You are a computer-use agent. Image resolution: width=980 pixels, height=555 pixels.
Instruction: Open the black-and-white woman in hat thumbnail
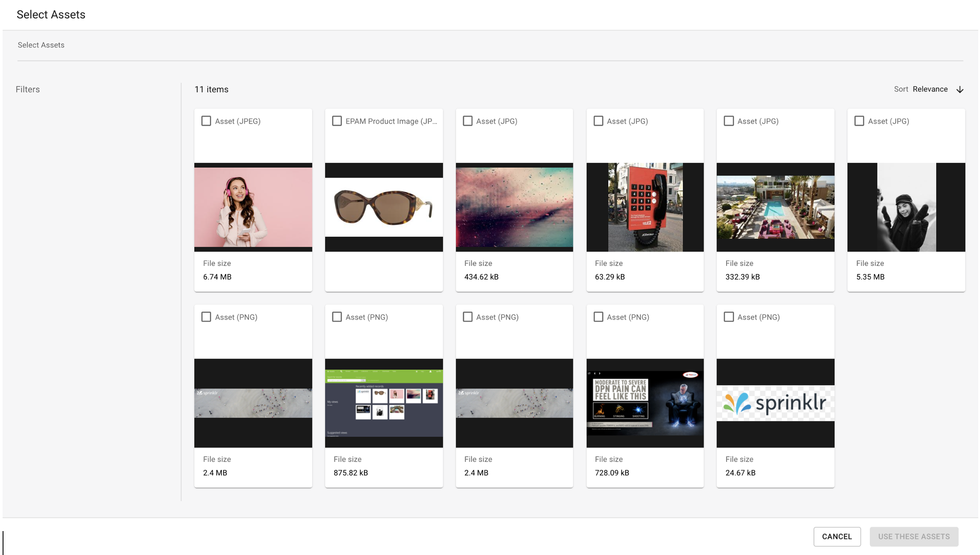click(x=906, y=207)
